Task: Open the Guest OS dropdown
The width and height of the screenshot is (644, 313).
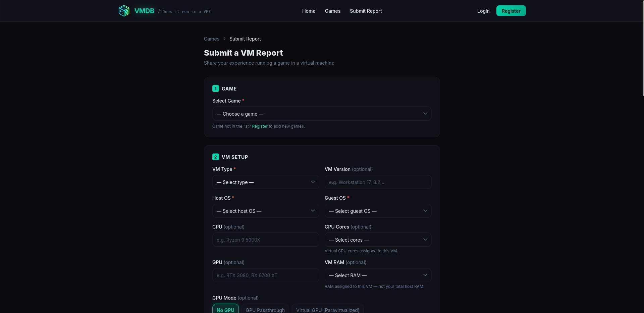Action: point(378,211)
